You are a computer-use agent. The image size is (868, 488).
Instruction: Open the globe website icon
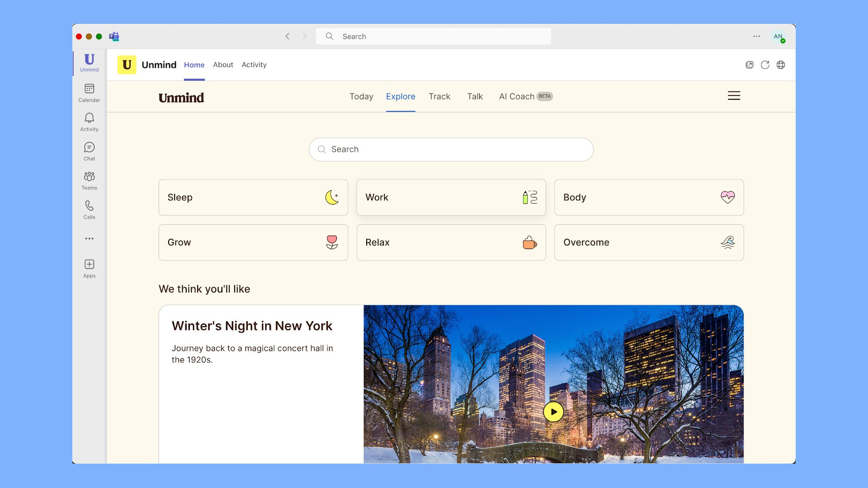point(781,65)
